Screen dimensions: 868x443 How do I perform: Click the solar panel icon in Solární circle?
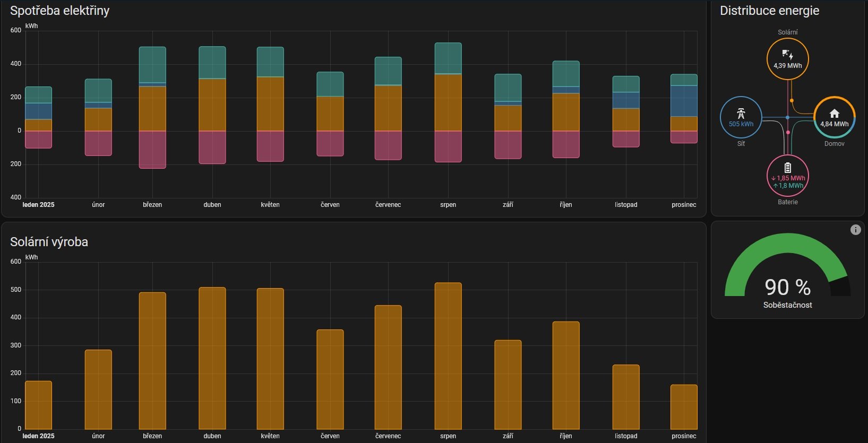[787, 55]
